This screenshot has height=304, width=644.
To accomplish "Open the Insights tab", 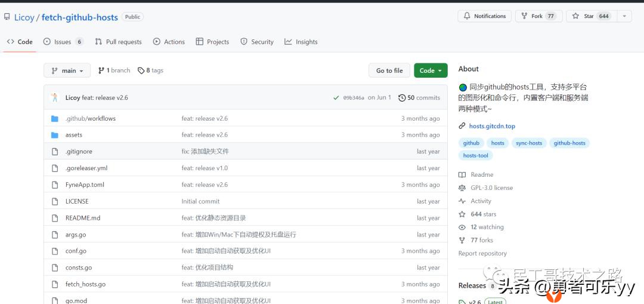I will pyautogui.click(x=301, y=42).
